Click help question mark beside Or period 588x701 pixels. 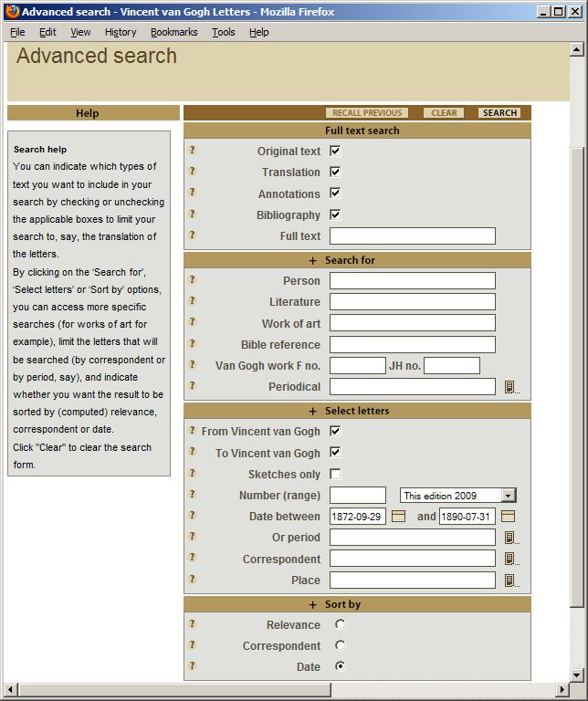(193, 536)
